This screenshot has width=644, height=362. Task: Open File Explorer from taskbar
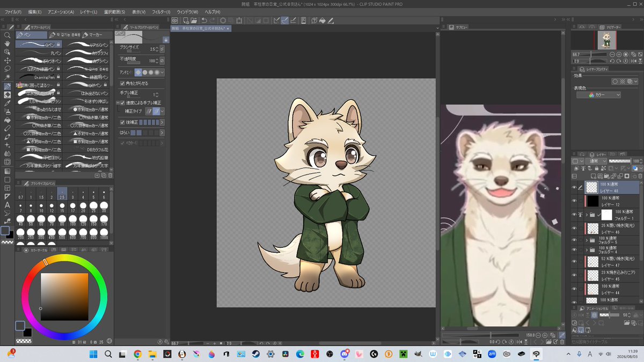coord(152,354)
